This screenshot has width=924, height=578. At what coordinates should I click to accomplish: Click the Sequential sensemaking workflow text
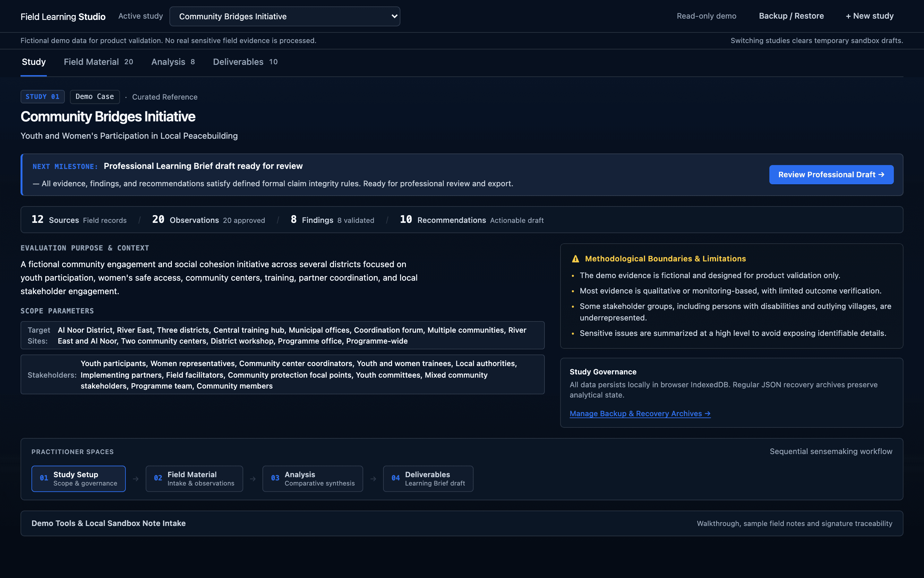[x=831, y=451]
